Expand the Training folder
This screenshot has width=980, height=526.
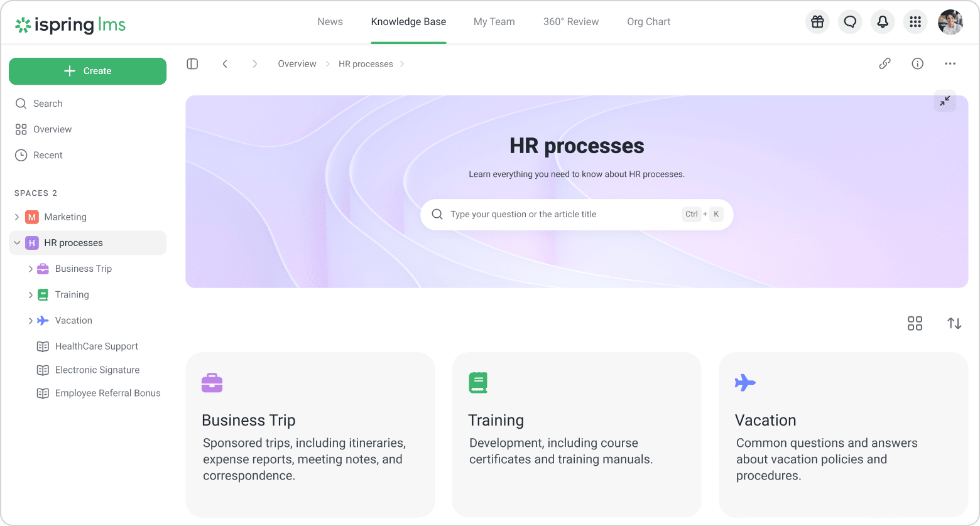[x=30, y=295]
